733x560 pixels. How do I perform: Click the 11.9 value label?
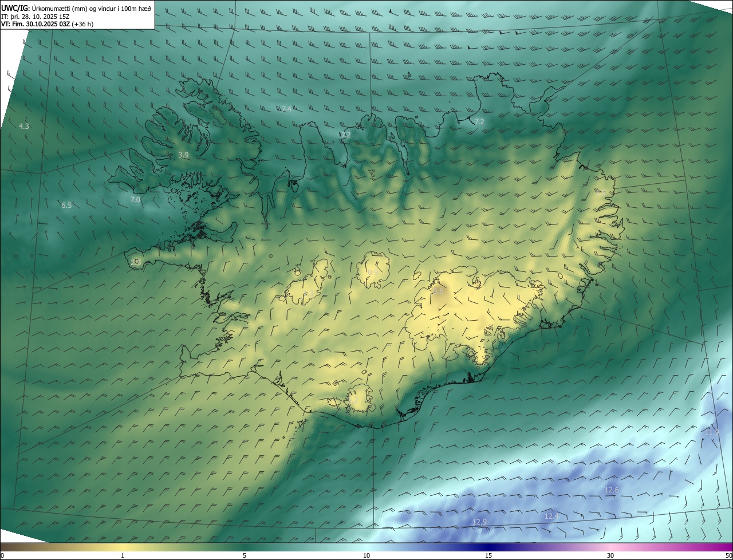(711, 432)
